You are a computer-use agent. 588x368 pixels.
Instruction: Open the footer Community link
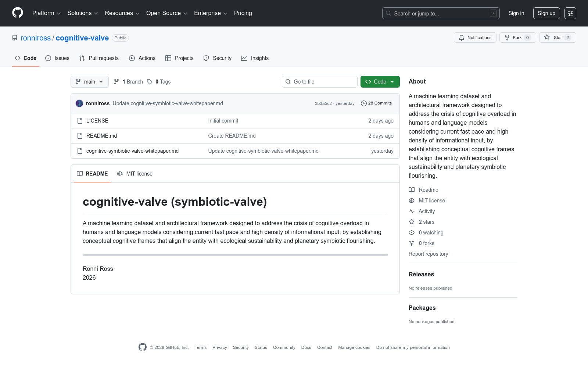click(284, 347)
